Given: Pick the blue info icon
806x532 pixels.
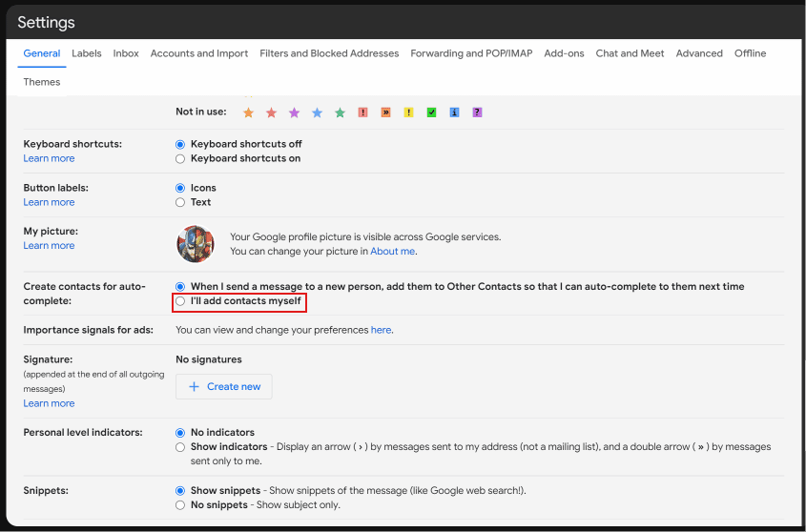Looking at the screenshot, I should 454,113.
